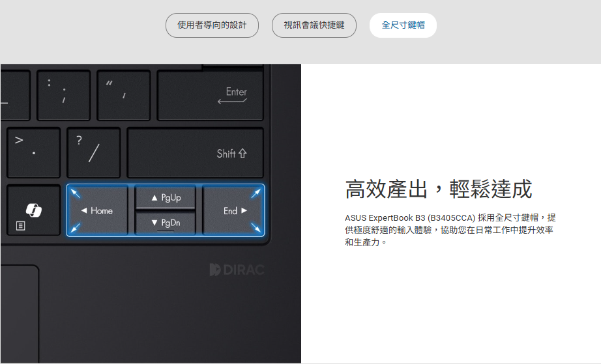
Task: Click the PgUp key
Action: coord(166,197)
